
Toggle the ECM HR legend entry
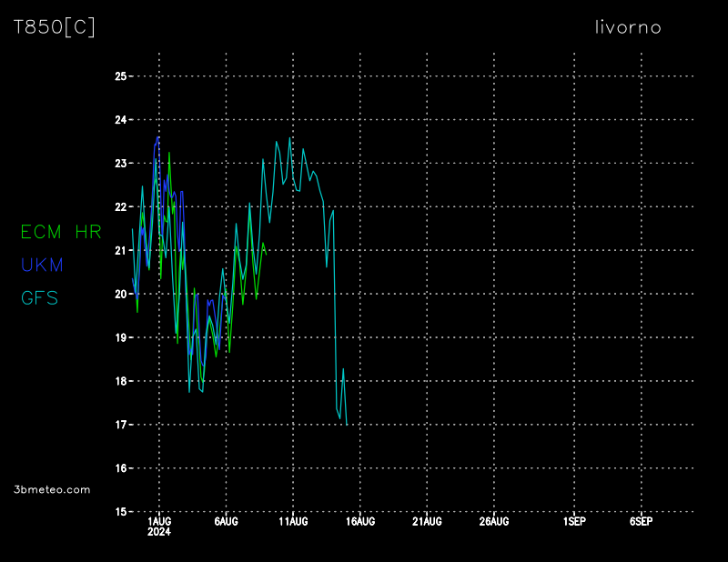(x=61, y=232)
